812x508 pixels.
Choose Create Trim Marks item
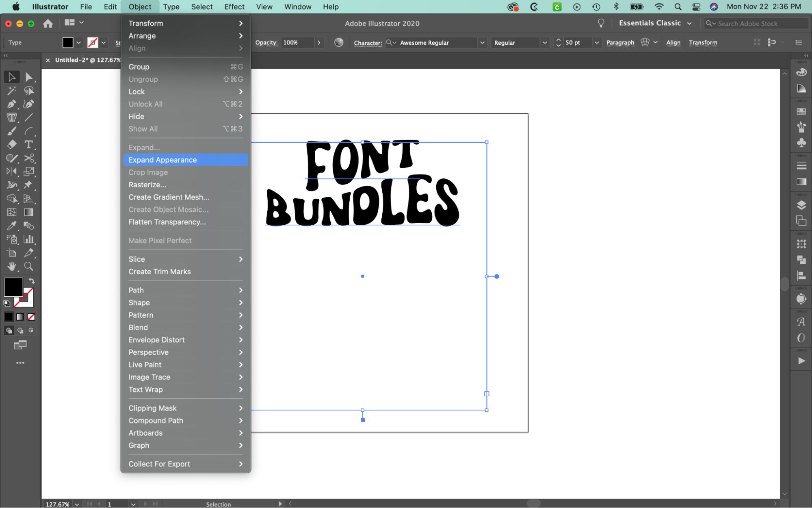(x=186, y=271)
